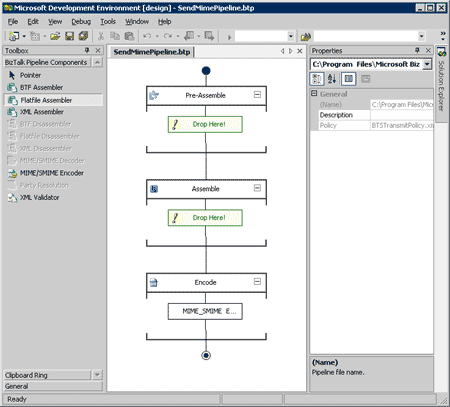
Task: Click the Cut scissors icon
Action: coord(101,36)
